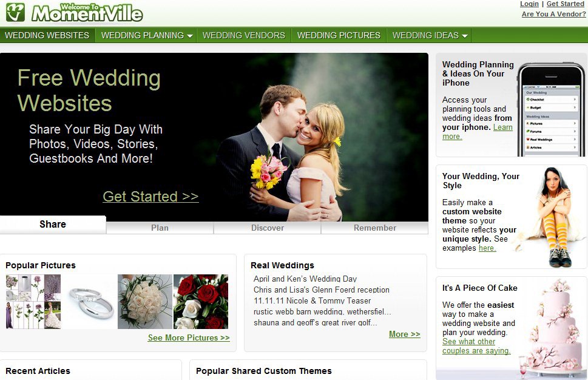
Task: Open the red roses bouquet thumbnail
Action: click(x=201, y=302)
